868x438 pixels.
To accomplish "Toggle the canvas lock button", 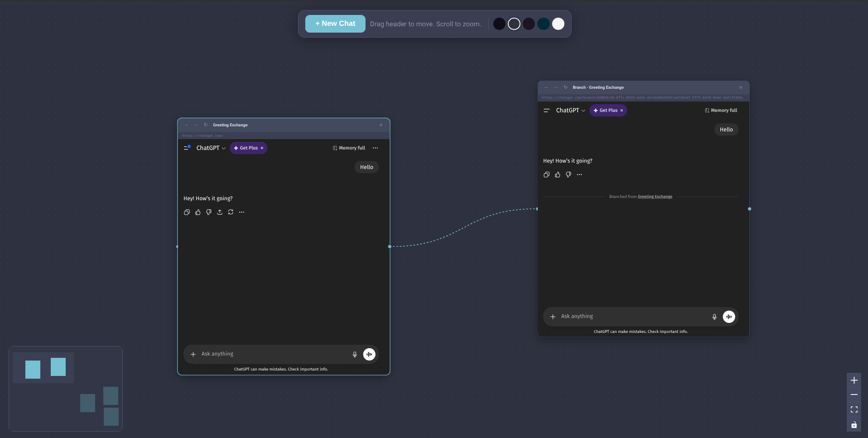I will [x=854, y=425].
